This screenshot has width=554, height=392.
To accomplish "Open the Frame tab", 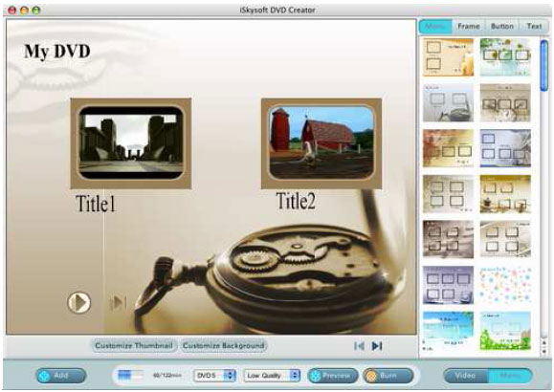I will pos(469,27).
